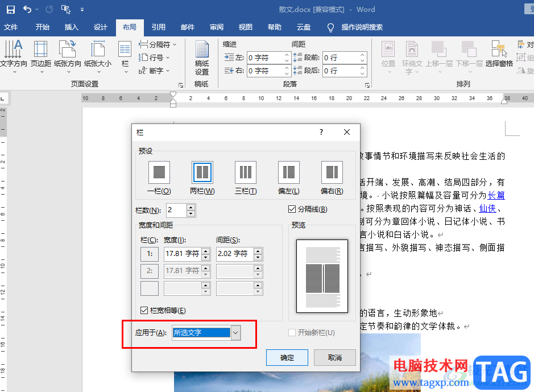Viewport: 534px width, 392px height.
Task: Switch to the 视图 tab
Action: pos(246,27)
